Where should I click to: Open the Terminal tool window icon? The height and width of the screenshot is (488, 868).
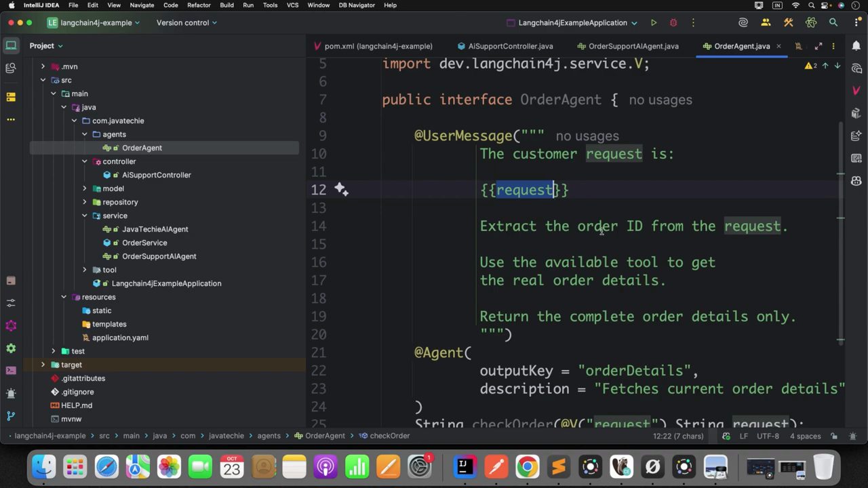click(x=11, y=371)
